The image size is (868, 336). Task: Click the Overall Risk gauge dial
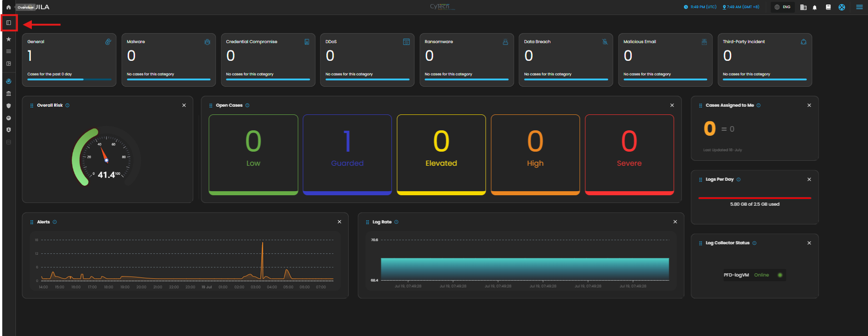pos(106,157)
